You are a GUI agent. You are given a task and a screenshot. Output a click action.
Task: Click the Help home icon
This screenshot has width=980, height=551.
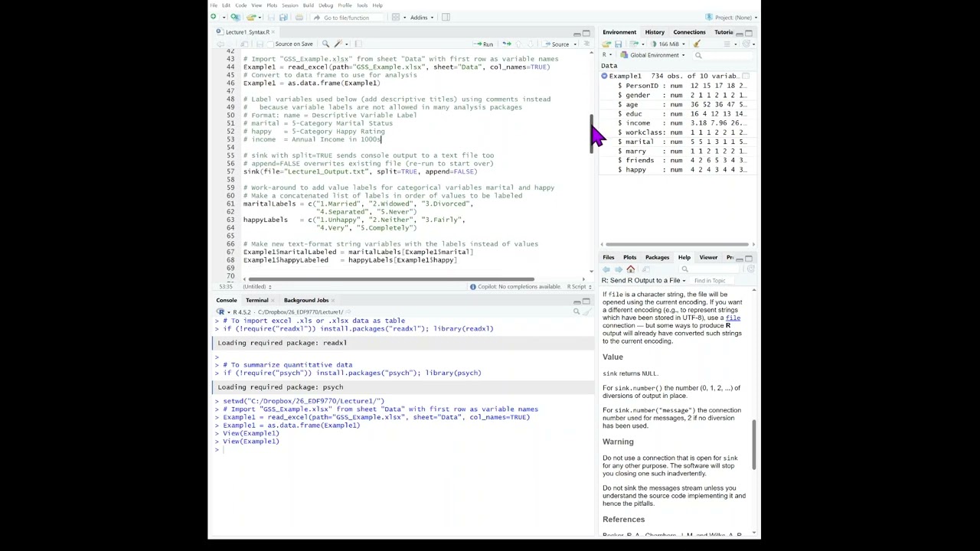631,269
